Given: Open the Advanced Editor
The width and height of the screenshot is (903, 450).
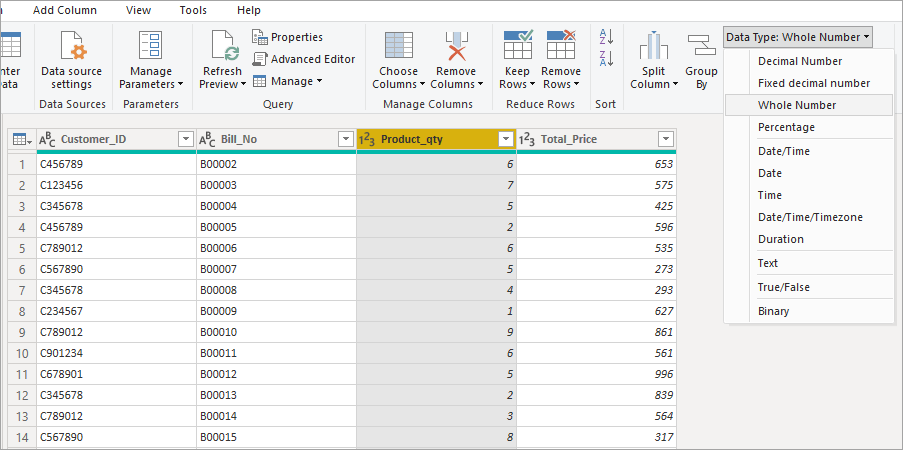Looking at the screenshot, I should click(x=304, y=59).
